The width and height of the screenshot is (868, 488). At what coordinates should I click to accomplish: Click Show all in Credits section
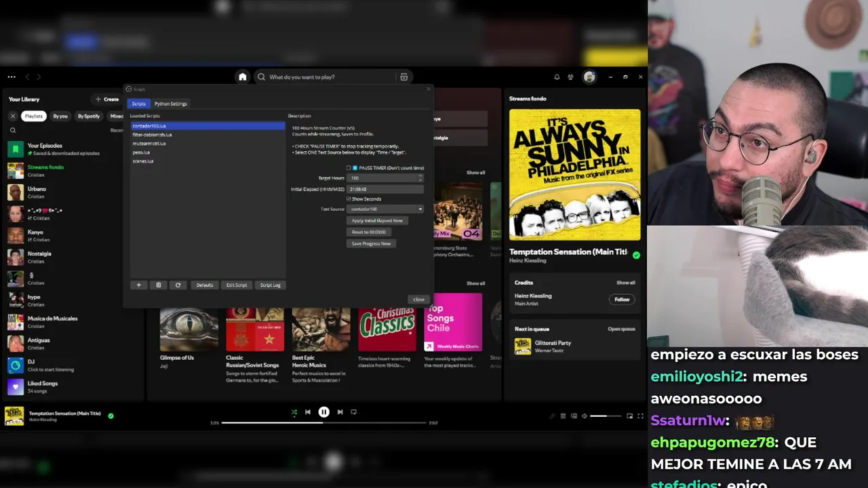[625, 283]
